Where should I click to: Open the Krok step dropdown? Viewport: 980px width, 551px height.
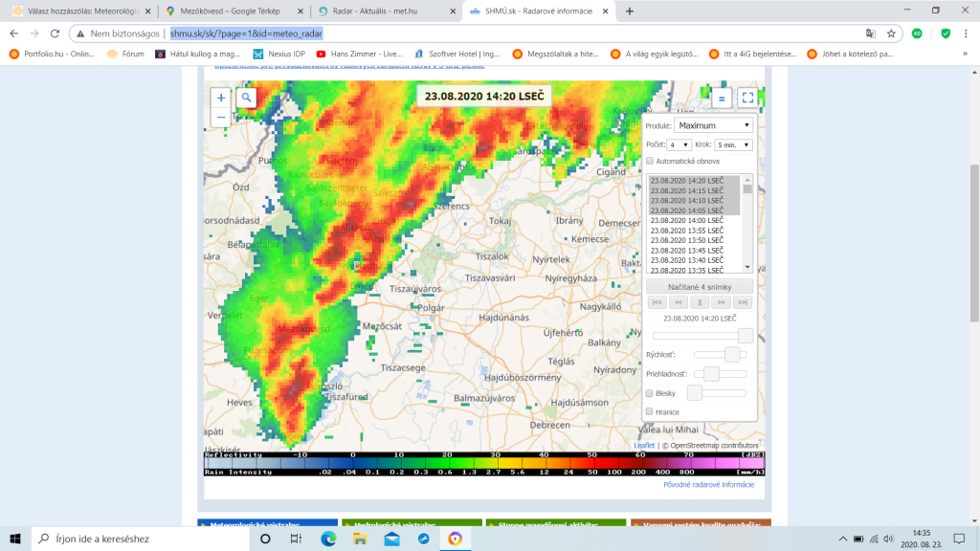pos(733,144)
